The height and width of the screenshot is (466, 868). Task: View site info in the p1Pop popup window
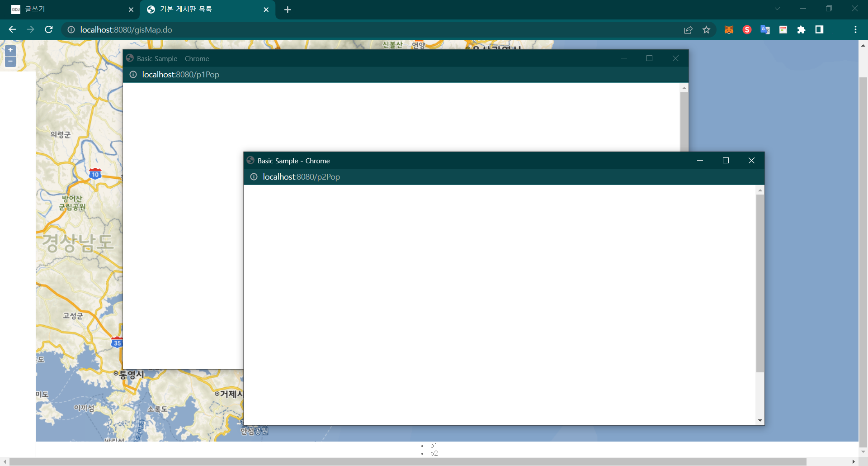click(x=133, y=75)
